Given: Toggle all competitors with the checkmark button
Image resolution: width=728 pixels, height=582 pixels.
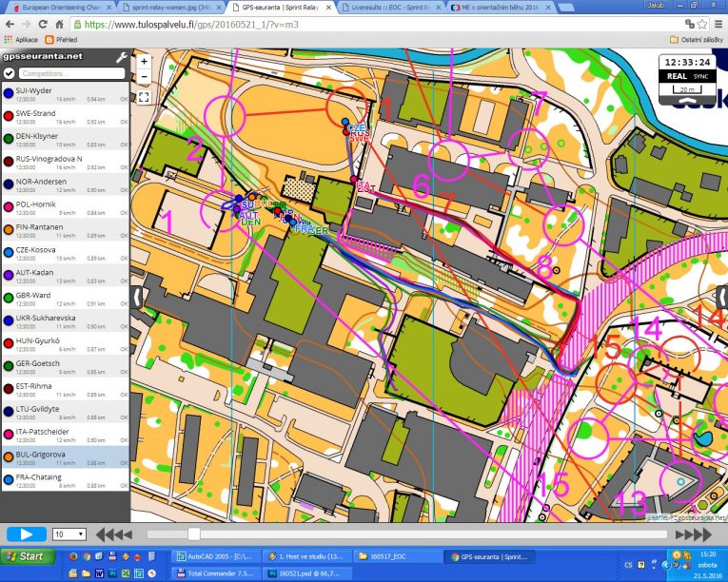Looking at the screenshot, I should point(9,73).
